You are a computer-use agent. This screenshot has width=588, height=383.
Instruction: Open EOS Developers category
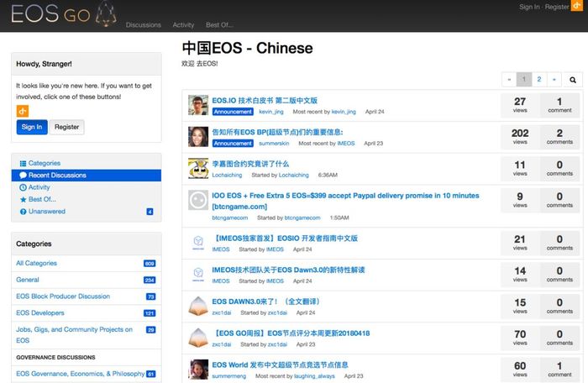click(x=40, y=312)
